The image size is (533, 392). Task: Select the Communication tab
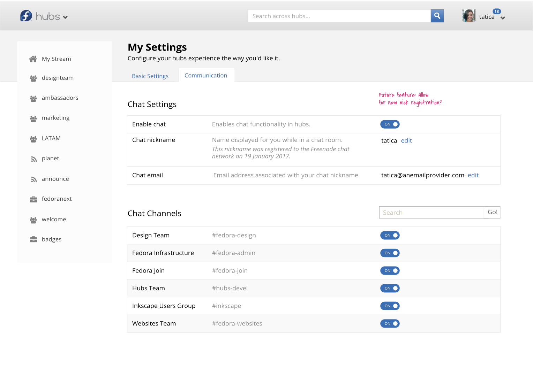(x=206, y=75)
